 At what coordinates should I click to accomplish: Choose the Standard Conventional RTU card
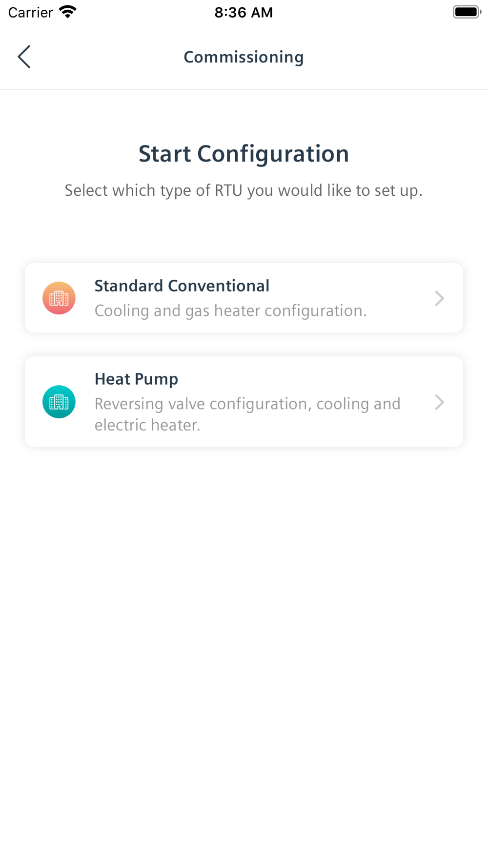click(244, 298)
